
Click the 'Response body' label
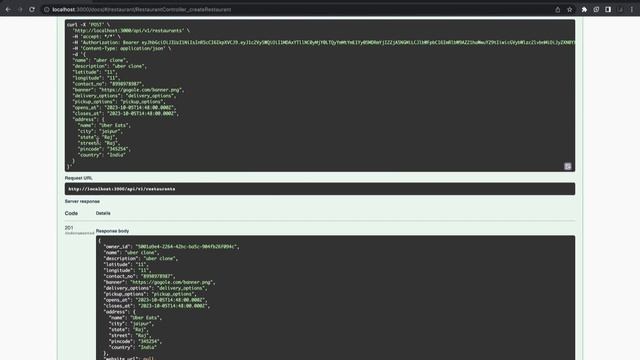tap(112, 231)
